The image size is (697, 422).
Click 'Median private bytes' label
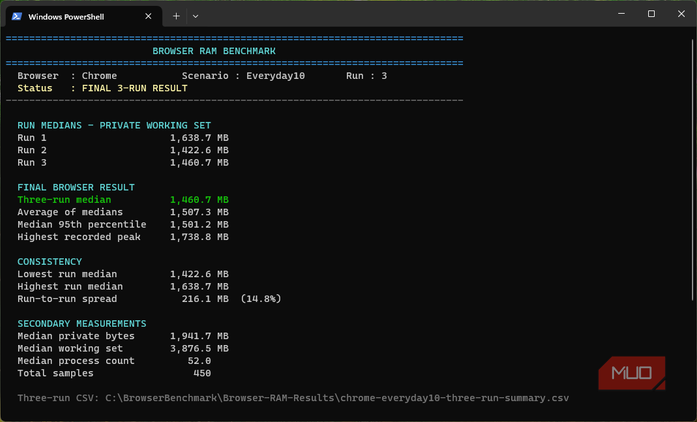pos(76,336)
